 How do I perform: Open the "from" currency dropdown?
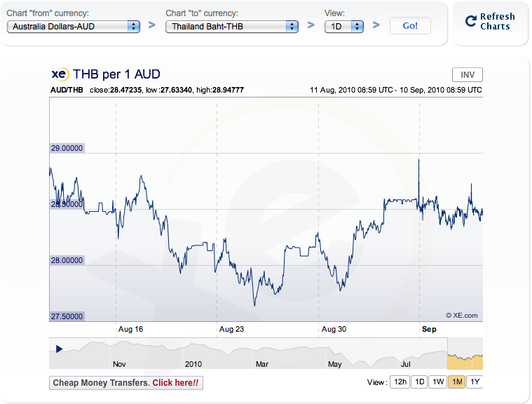tap(74, 26)
